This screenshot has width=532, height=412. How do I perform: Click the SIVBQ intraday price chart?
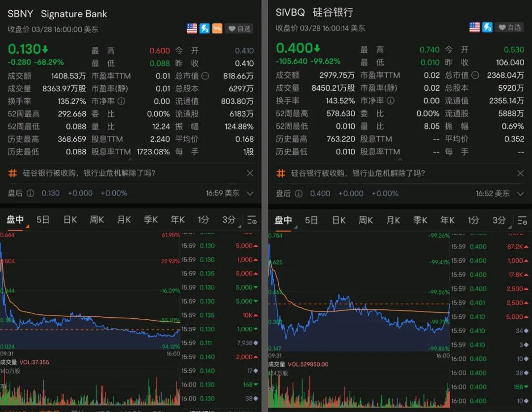(359, 293)
